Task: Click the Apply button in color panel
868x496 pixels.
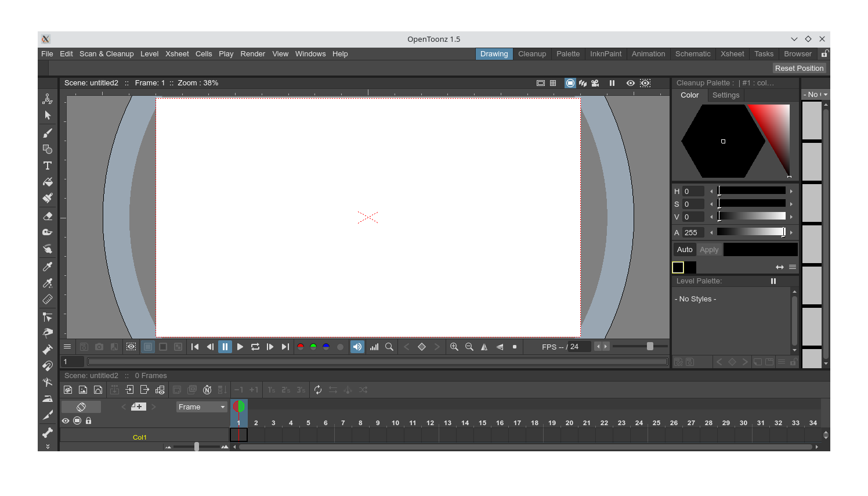Action: coord(709,250)
